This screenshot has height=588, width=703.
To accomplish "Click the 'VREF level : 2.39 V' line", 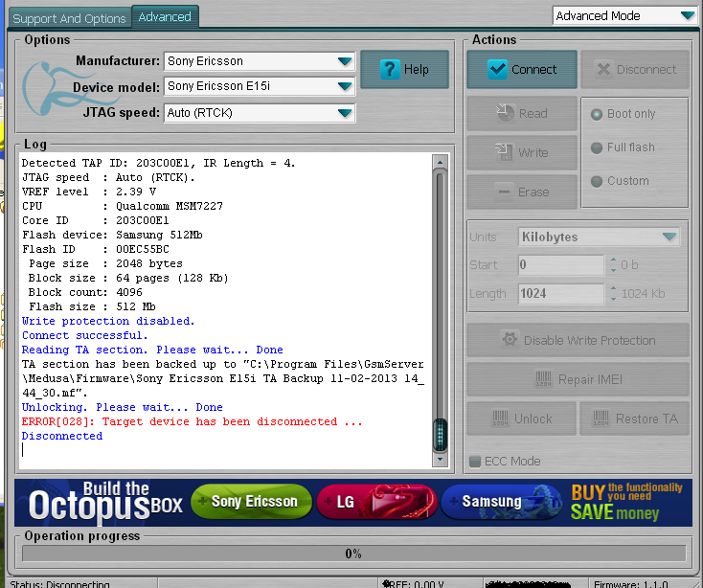I will (89, 192).
